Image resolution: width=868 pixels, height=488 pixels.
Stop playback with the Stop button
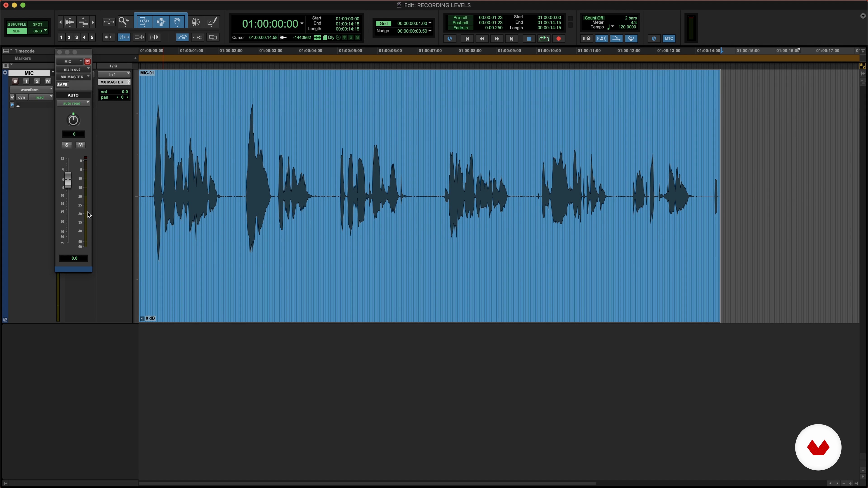coord(529,39)
